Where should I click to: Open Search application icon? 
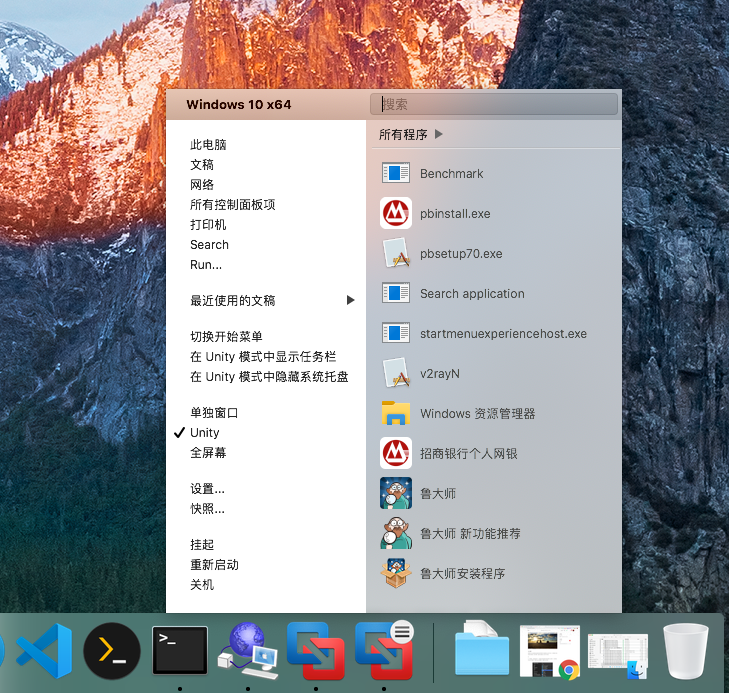[396, 293]
